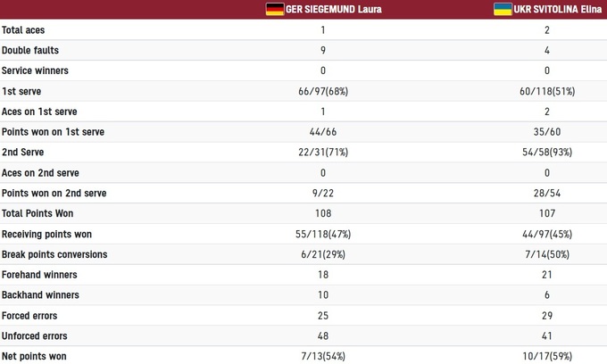Click Siegemund's receiving points 55/118(47%)
The width and height of the screenshot is (607, 364).
tap(323, 234)
